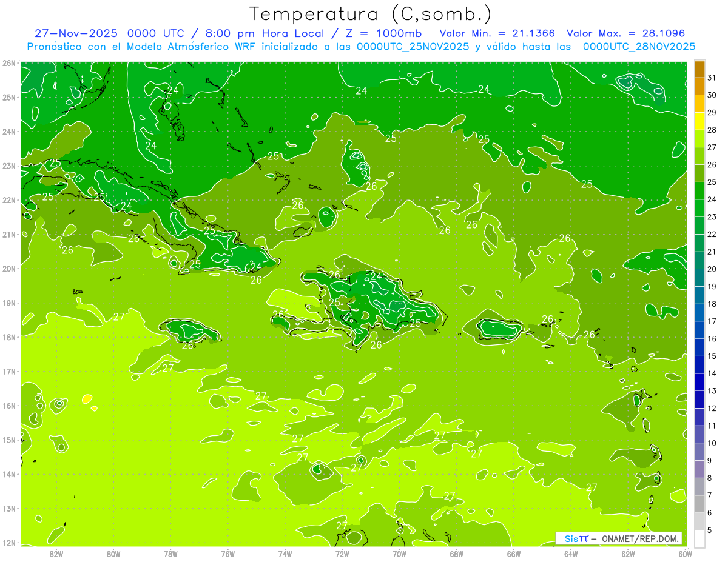Click the gray color bar segment between 6 and 7
The image size is (728, 562).
click(699, 504)
